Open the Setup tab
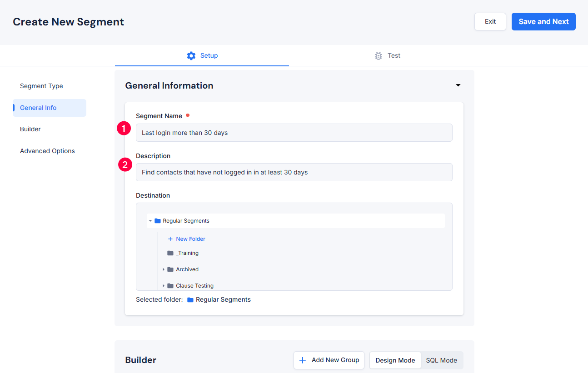Viewport: 588px width, 373px height. [202, 55]
